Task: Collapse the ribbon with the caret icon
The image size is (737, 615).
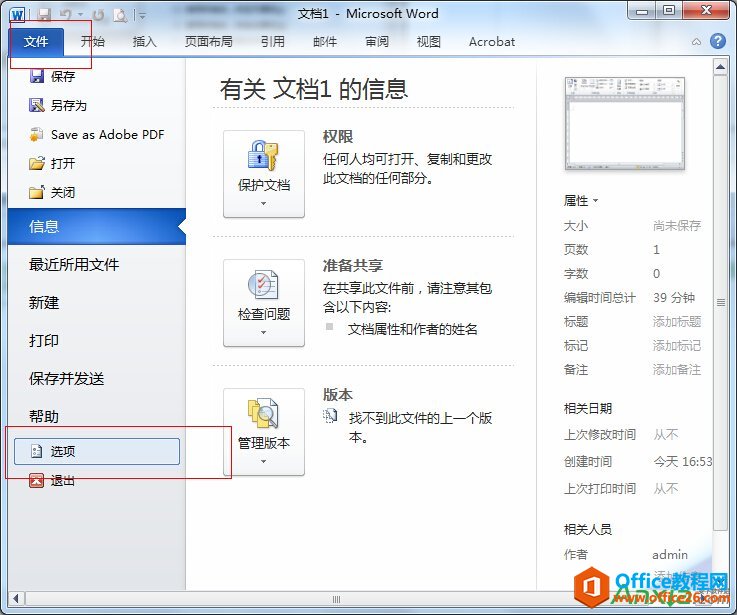Action: (x=696, y=42)
